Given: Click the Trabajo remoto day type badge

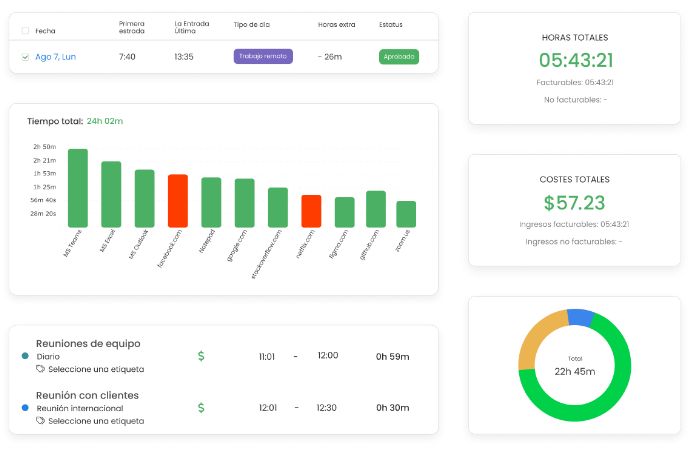Looking at the screenshot, I should pos(263,56).
